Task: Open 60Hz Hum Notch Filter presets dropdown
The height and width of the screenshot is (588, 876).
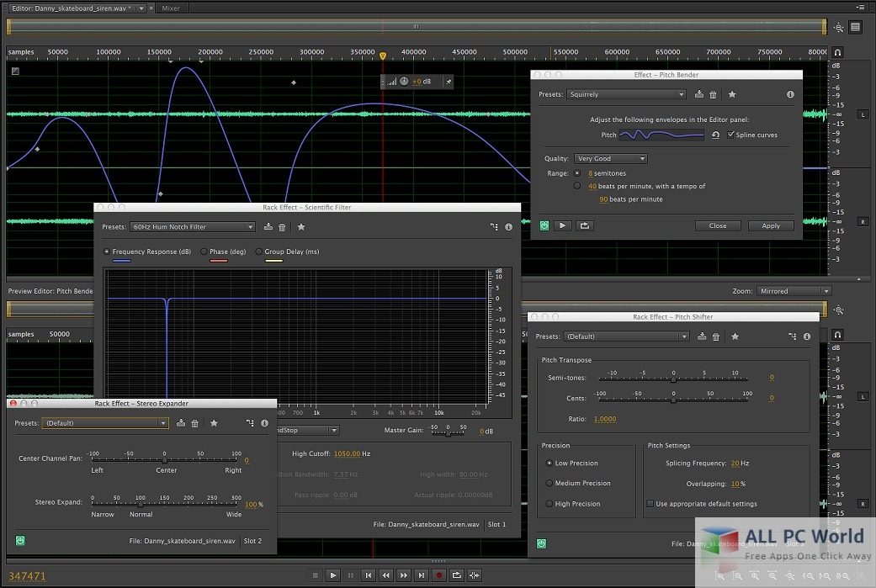Action: (x=193, y=227)
